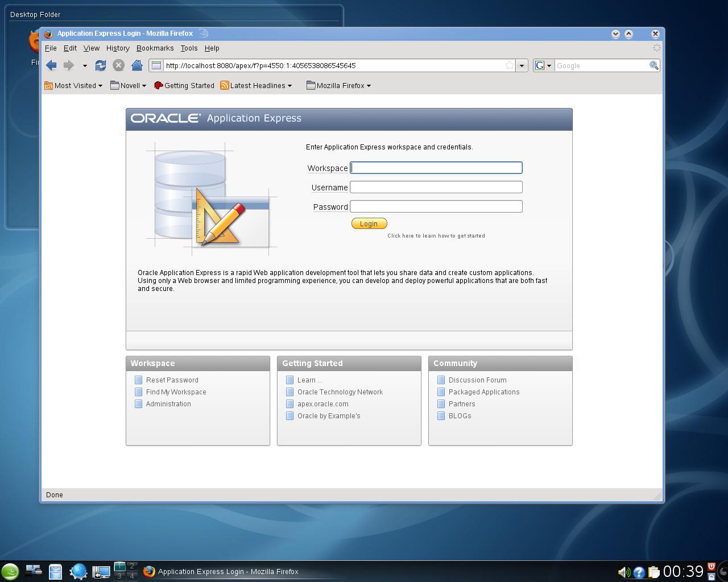Open the Latest Headlines feed dropdown
The height and width of the screenshot is (582, 728).
pos(256,86)
